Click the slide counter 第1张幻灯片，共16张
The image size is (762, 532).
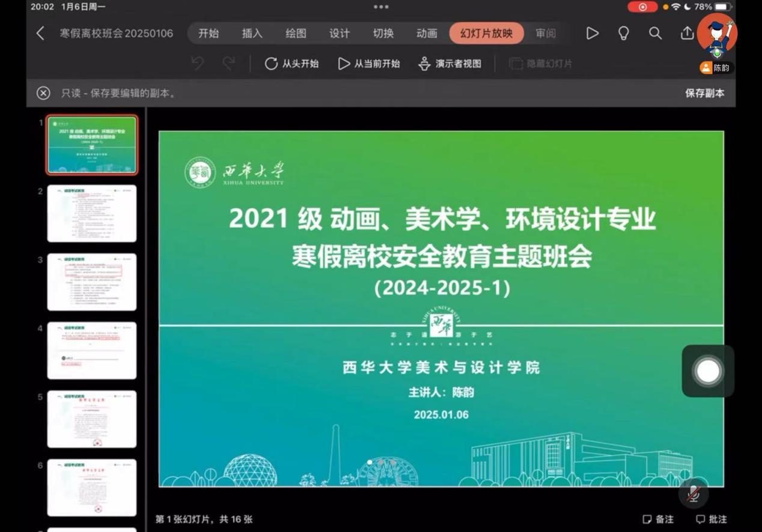(x=204, y=519)
